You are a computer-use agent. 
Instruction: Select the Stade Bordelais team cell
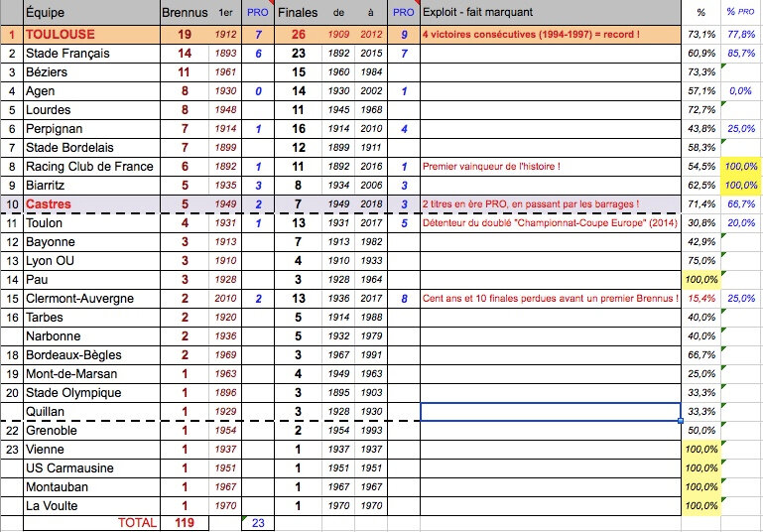pos(91,148)
